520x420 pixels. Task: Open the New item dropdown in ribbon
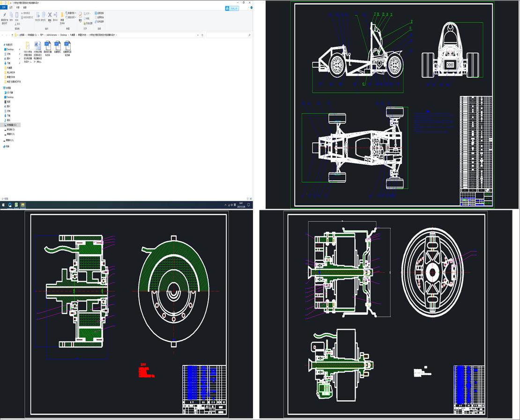[x=71, y=13]
